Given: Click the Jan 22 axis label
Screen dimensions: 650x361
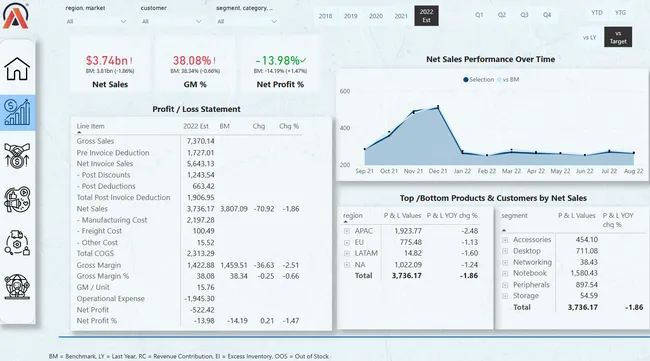Looking at the screenshot, I should click(462, 171).
